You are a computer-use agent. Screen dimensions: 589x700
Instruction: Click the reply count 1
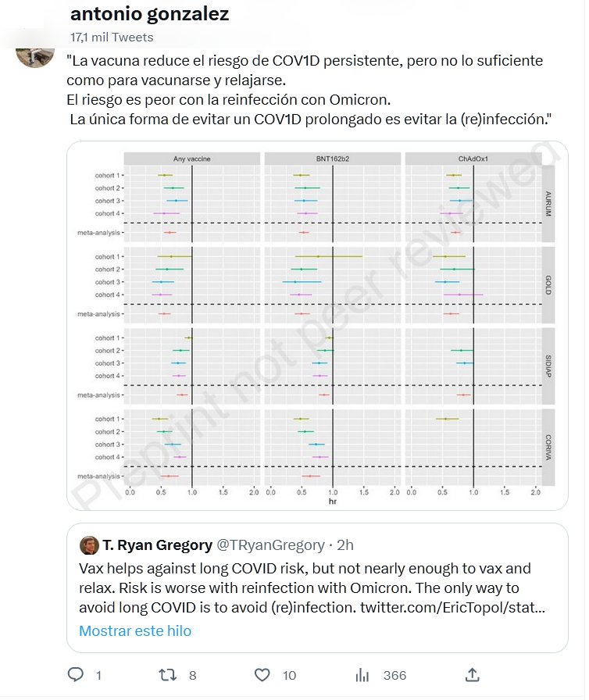click(98, 675)
